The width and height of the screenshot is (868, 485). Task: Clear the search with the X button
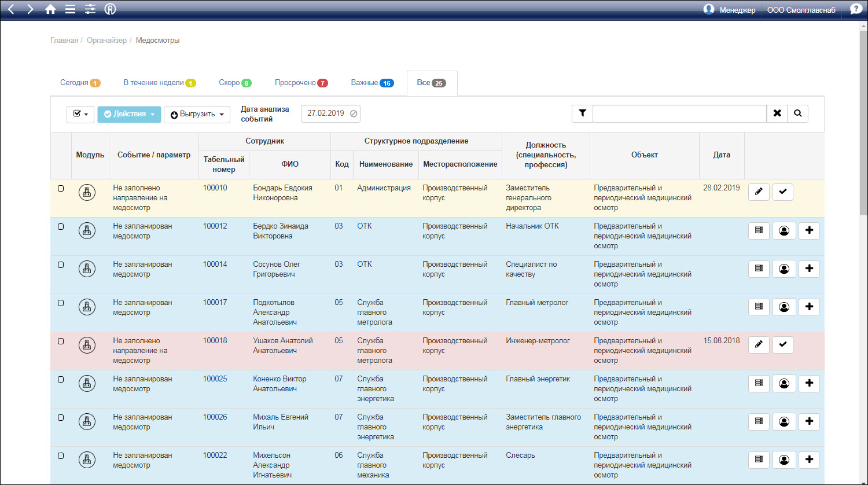point(777,113)
